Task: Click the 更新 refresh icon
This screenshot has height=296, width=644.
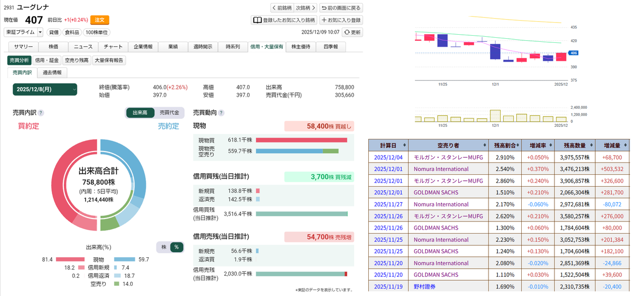Action: click(347, 32)
